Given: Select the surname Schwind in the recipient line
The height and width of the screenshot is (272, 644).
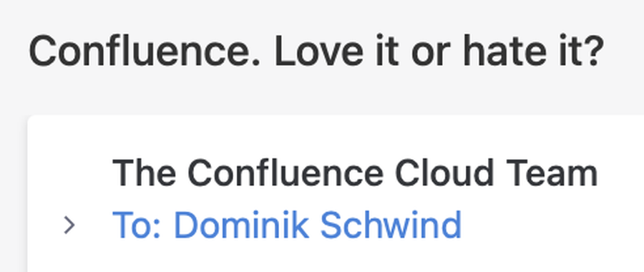Looking at the screenshot, I should [391, 225].
